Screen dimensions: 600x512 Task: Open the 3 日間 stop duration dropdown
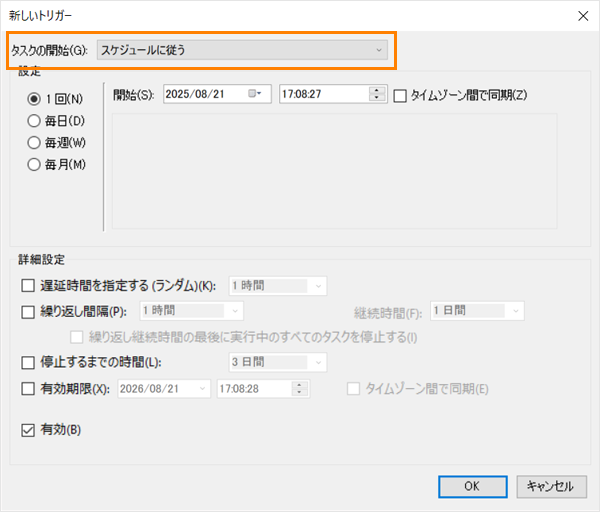pos(278,362)
